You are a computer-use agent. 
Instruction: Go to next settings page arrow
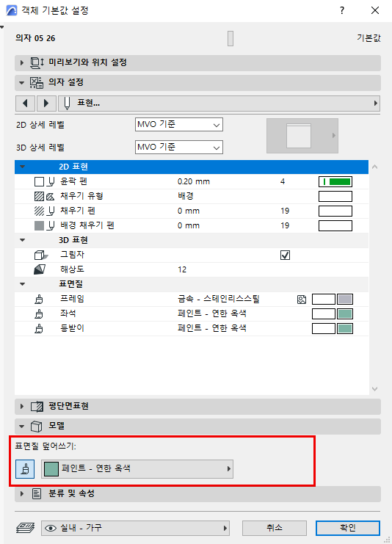point(46,104)
